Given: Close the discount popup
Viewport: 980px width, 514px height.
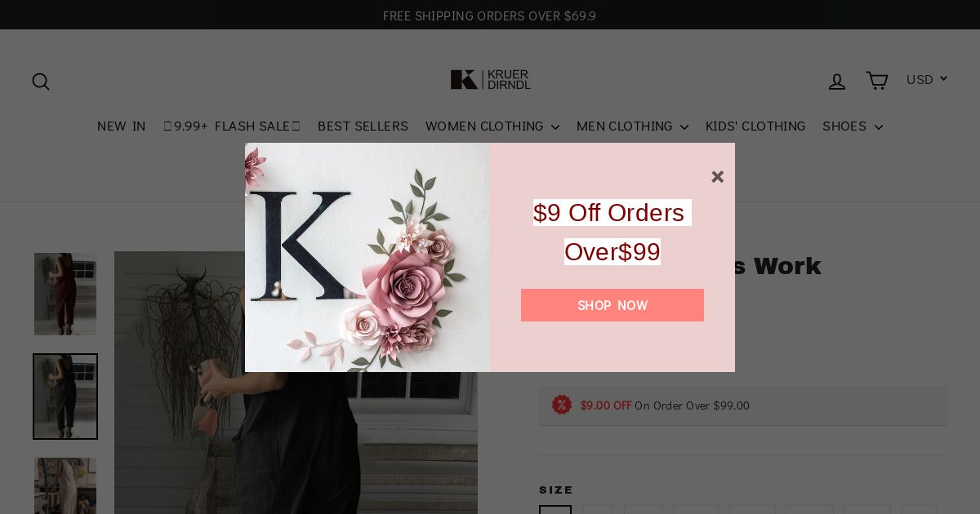Looking at the screenshot, I should (x=717, y=177).
